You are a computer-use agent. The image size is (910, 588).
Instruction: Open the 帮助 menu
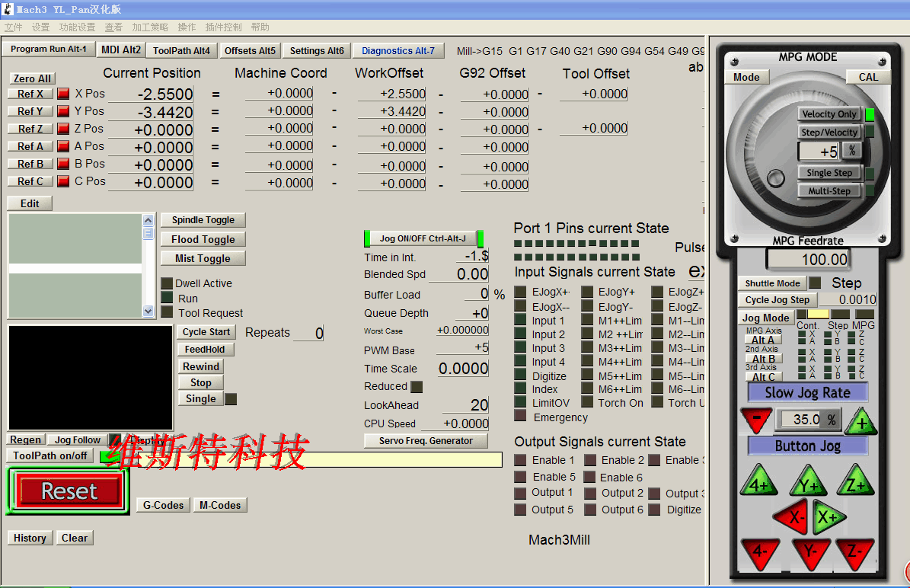tap(260, 27)
